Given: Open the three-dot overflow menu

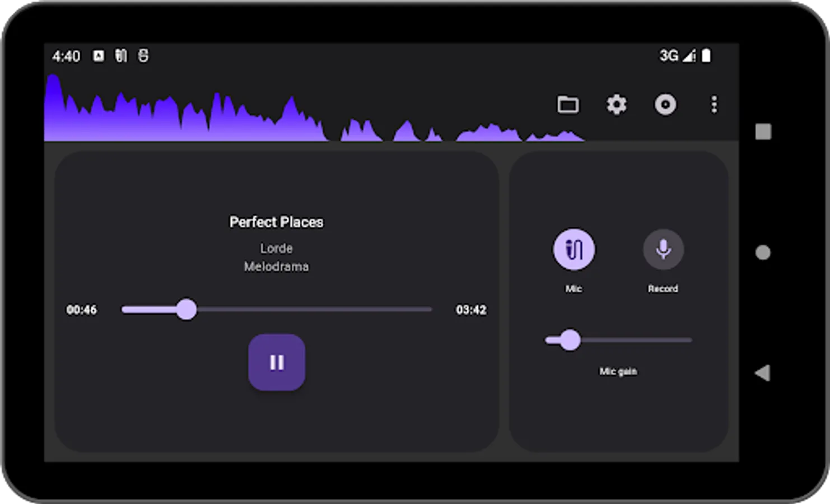Looking at the screenshot, I should (714, 104).
